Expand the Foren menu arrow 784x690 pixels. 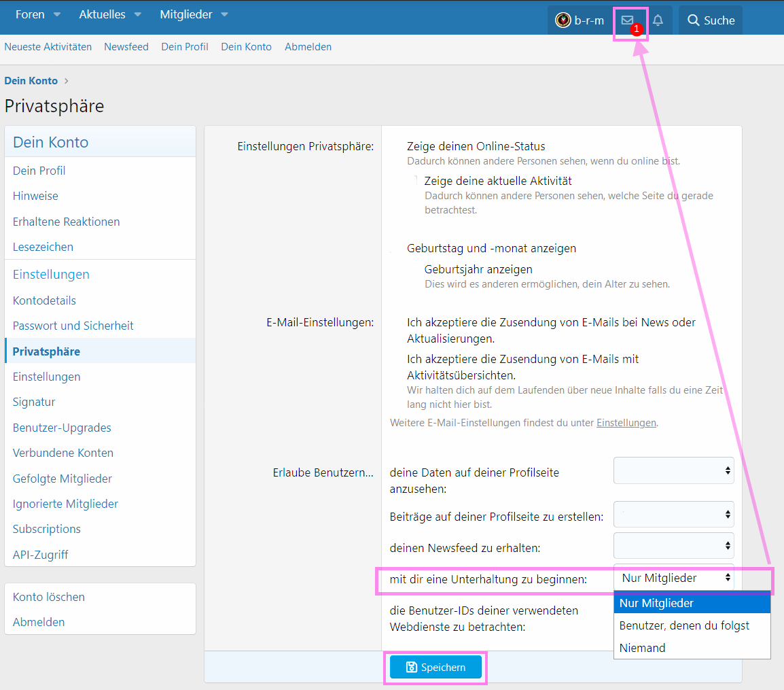click(57, 15)
